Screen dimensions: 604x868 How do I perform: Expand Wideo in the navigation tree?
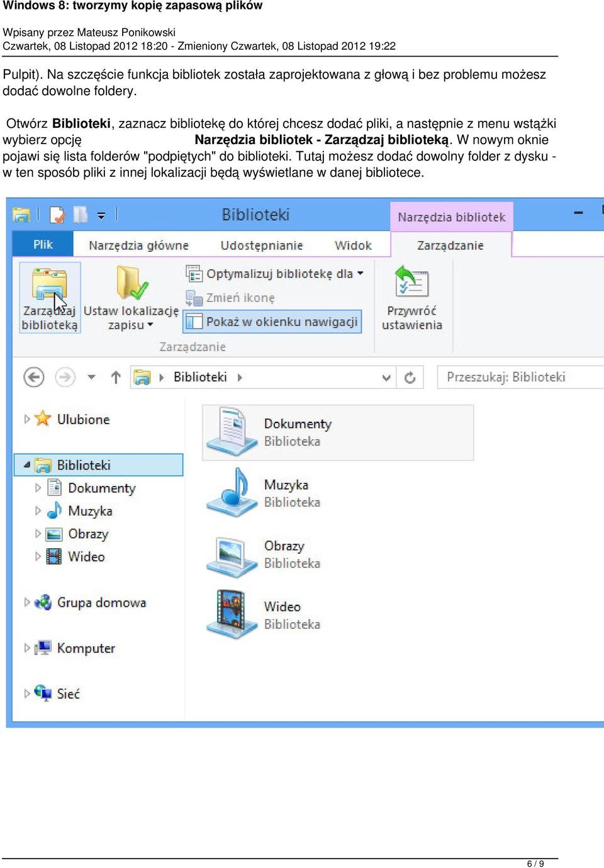point(38,556)
